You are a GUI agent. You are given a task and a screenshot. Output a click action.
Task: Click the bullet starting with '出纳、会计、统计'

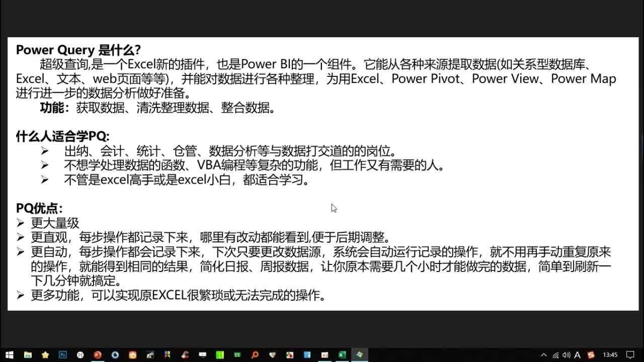230,151
